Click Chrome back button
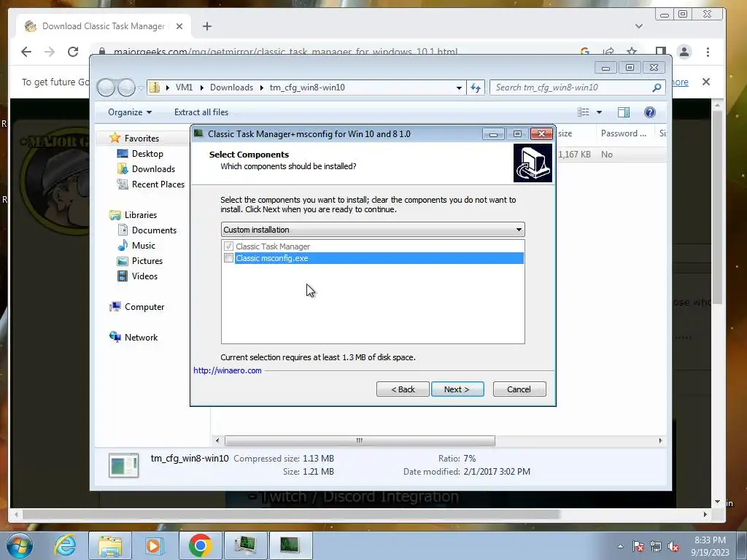 click(x=26, y=52)
